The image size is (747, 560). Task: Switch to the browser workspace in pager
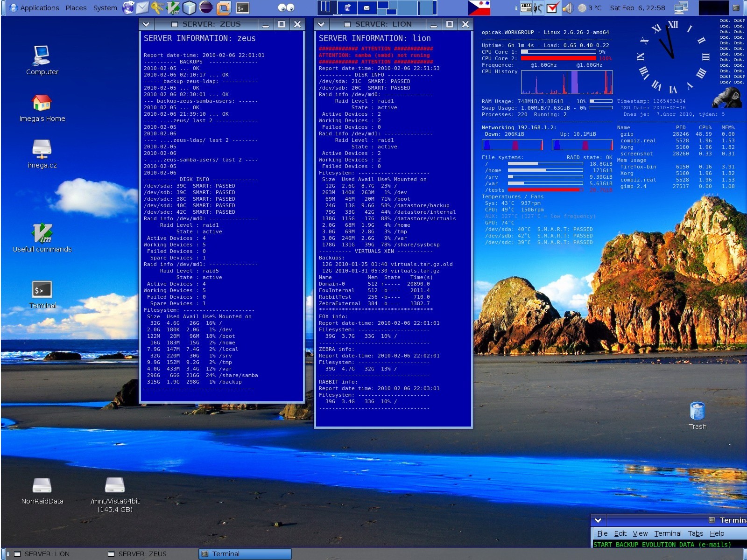coord(347,7)
